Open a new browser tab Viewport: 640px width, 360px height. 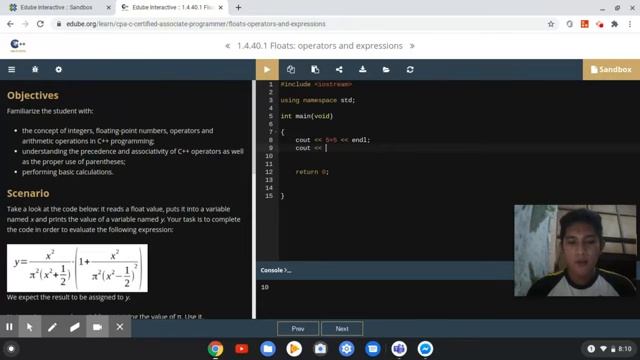238,7
